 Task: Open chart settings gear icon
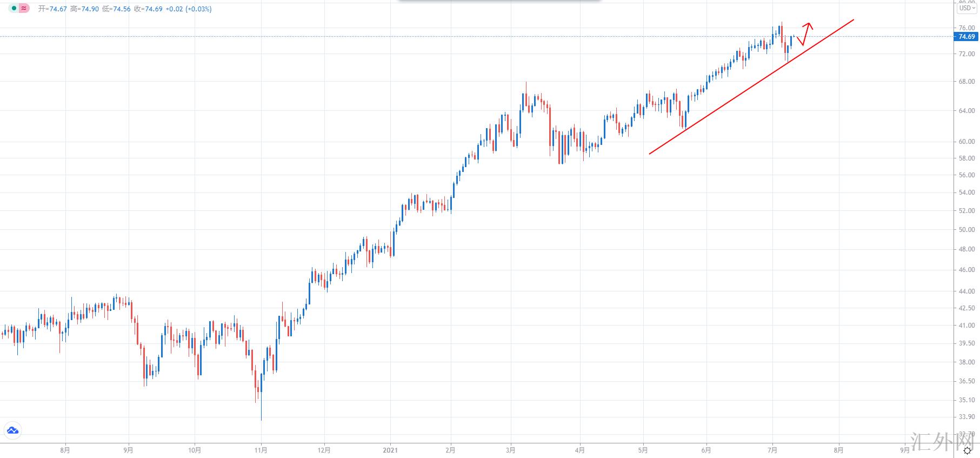coord(968,450)
